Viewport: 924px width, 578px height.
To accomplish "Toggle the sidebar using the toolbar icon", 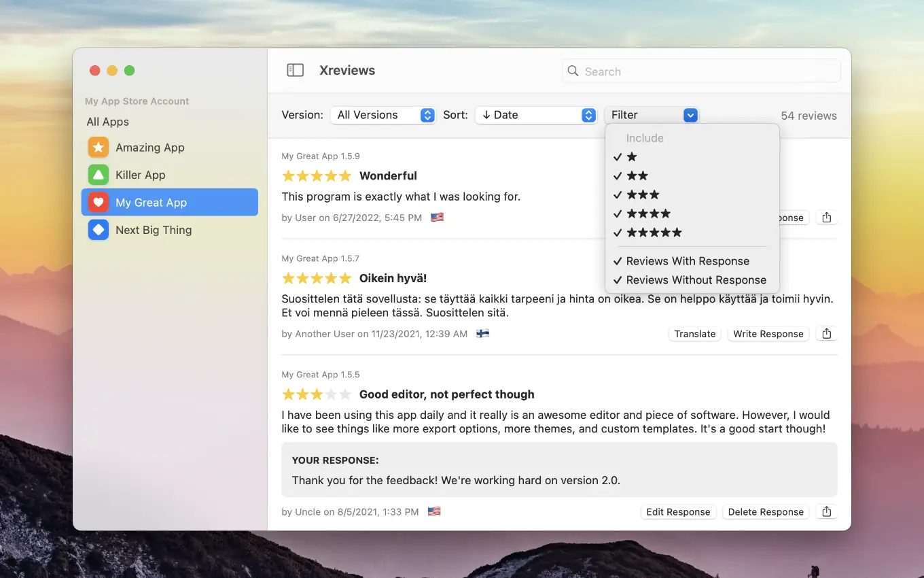I will tap(295, 70).
